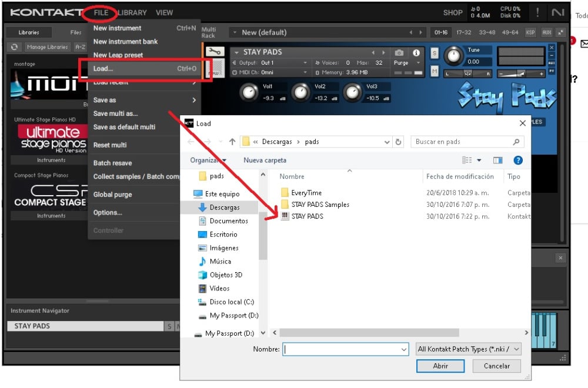Open the MIDI Ch Omni dropdown
Viewport: 588px width, 388px height.
(270, 72)
